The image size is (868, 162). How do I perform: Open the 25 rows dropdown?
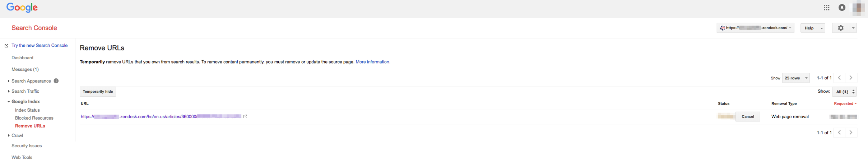[x=795, y=78]
